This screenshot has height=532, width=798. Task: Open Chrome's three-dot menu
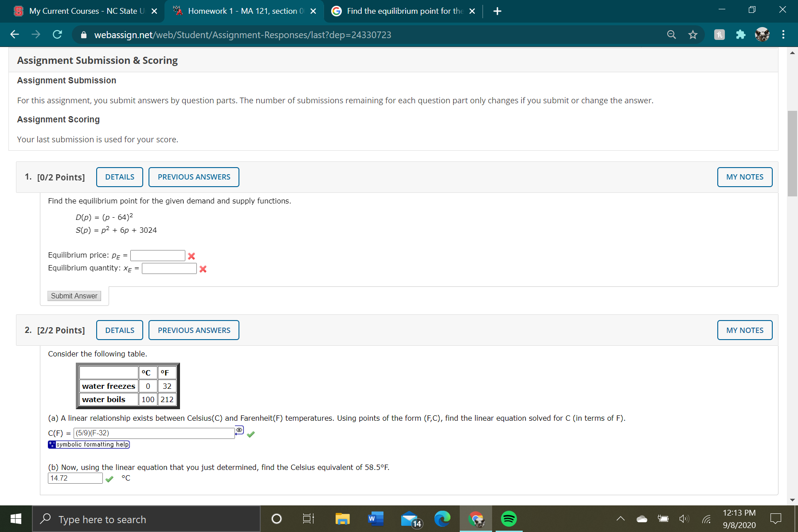click(783, 35)
